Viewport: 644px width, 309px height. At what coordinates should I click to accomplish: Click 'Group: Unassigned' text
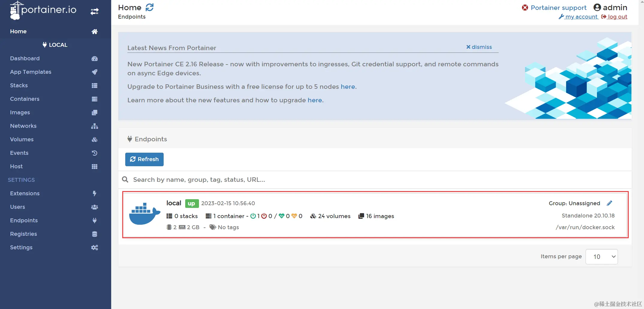coord(574,203)
